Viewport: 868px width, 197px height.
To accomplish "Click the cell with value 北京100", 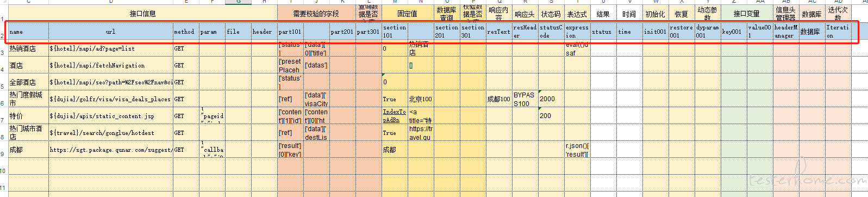I will [421, 99].
